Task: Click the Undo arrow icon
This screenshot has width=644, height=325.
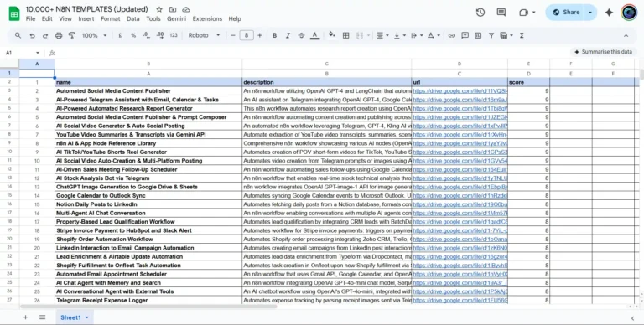Action: click(x=32, y=36)
